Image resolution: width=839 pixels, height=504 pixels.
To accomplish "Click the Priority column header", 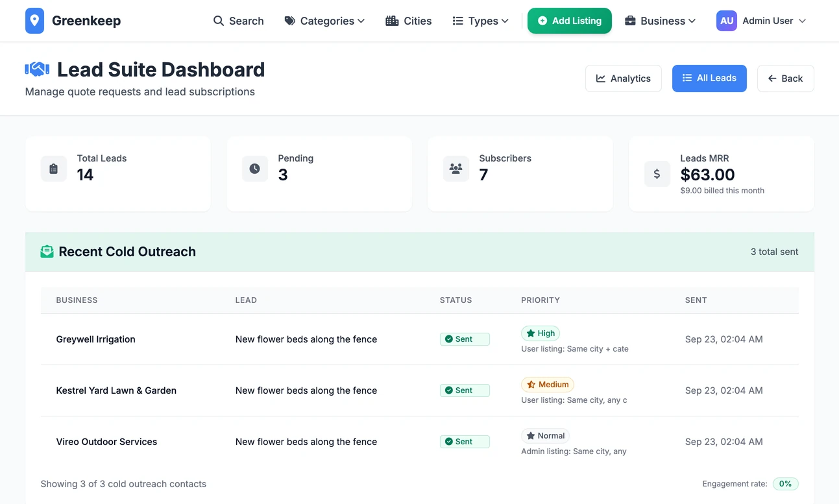I will (541, 300).
